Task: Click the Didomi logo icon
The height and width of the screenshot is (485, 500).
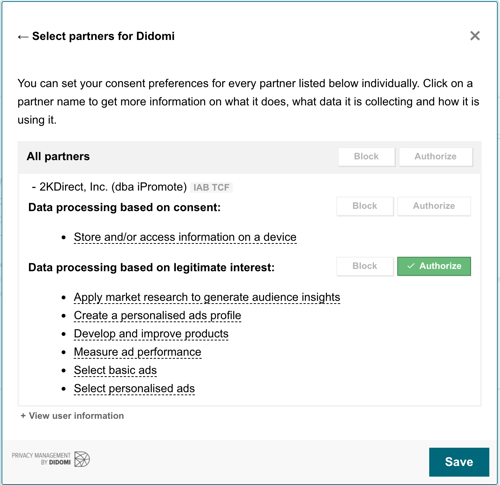Action: [x=82, y=459]
